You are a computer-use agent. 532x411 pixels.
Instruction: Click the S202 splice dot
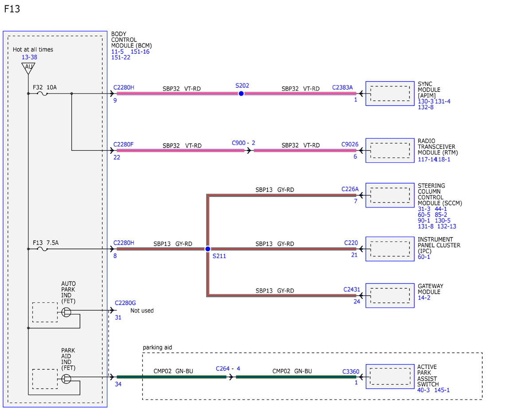241,94
